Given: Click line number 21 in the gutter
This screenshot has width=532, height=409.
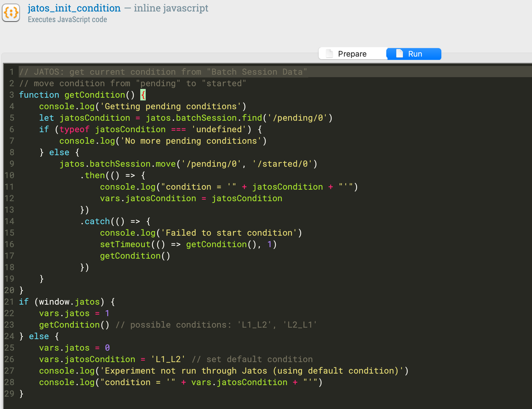Looking at the screenshot, I should [x=9, y=302].
